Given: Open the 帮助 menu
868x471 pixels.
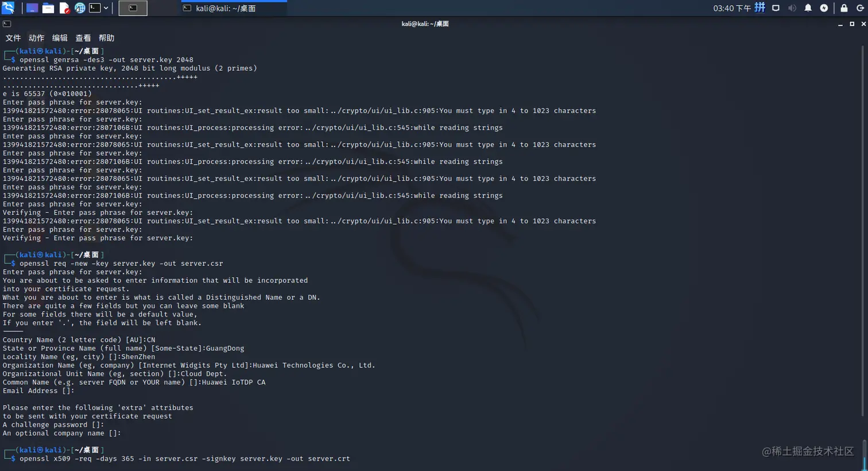Looking at the screenshot, I should (106, 38).
